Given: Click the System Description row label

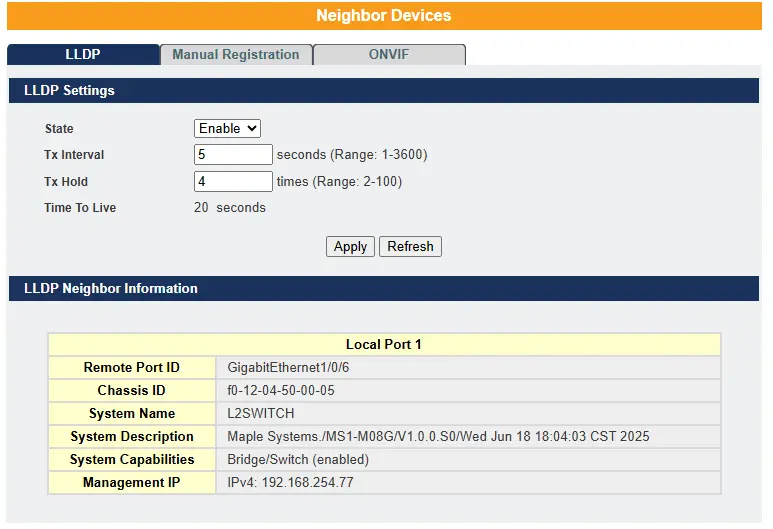Looking at the screenshot, I should [x=132, y=436].
